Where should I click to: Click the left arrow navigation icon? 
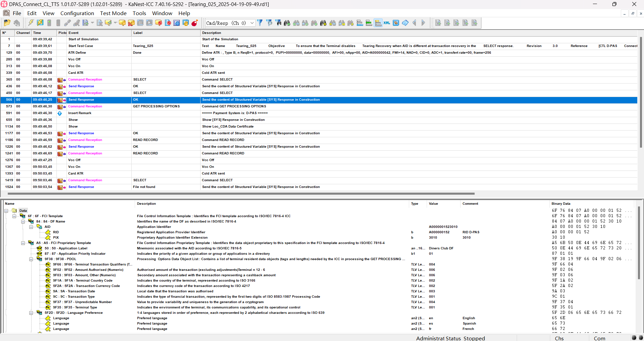click(x=414, y=23)
